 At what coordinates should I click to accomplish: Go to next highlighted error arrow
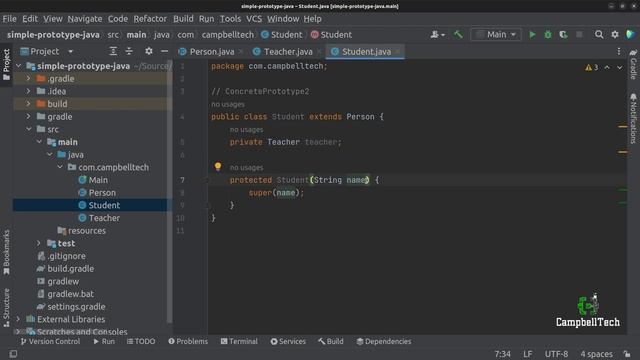[x=620, y=67]
